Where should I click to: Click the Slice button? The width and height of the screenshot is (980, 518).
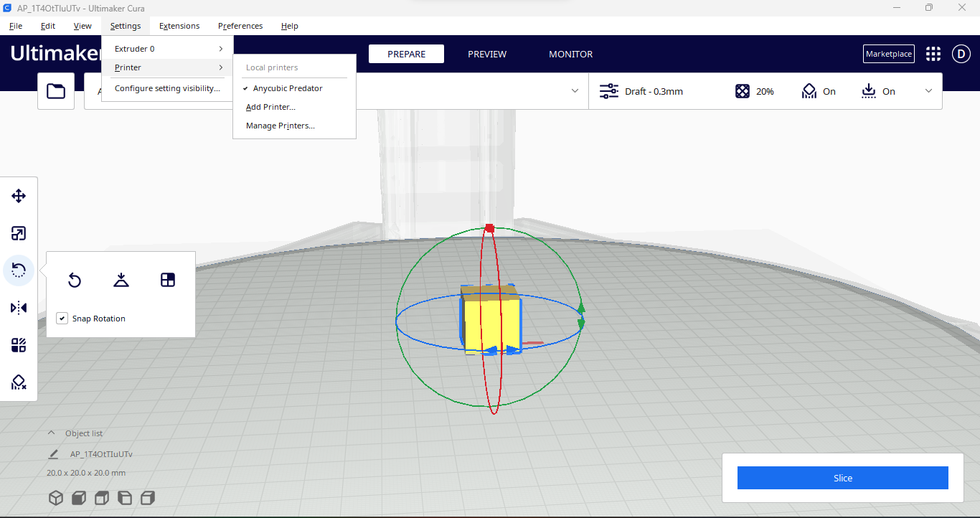tap(843, 478)
